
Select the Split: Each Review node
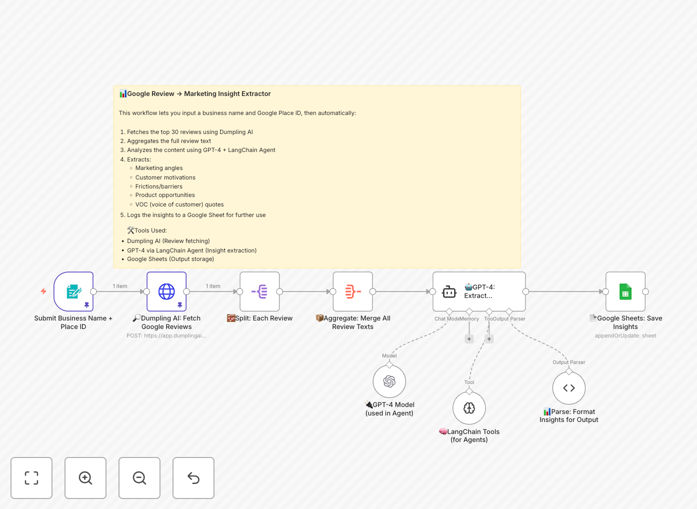click(260, 292)
